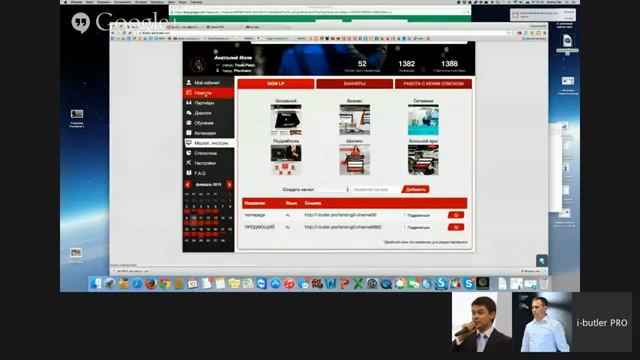640x360 pixels.
Task: Click the browser address bar
Action: point(322,33)
